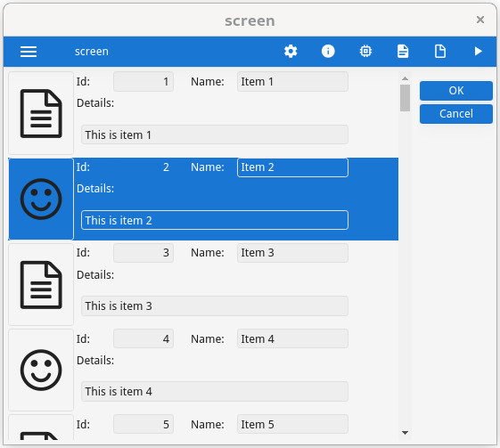The image size is (500, 448).
Task: Click the "screen" label in blue toolbar
Action: [x=92, y=52]
